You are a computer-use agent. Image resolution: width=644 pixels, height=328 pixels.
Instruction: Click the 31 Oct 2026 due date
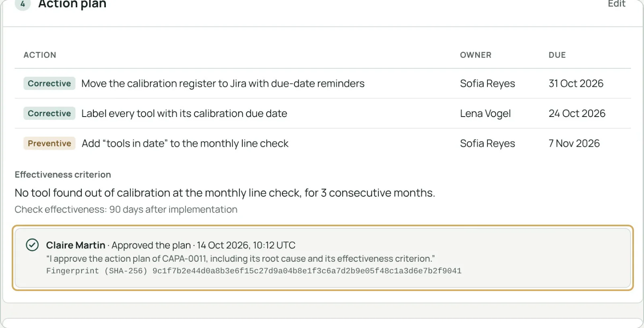[576, 83]
